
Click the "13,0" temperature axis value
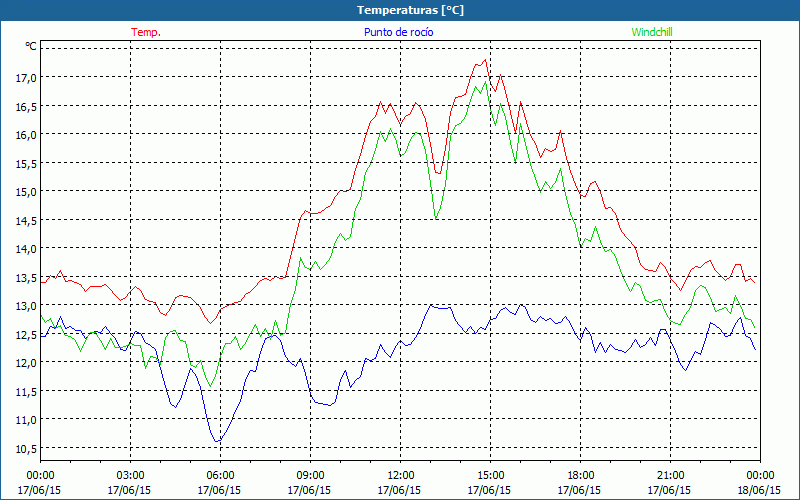click(27, 306)
